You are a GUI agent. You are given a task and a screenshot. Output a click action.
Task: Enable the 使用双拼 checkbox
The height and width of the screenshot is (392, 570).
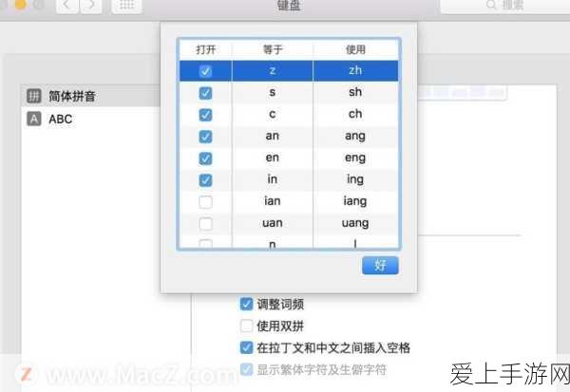246,326
